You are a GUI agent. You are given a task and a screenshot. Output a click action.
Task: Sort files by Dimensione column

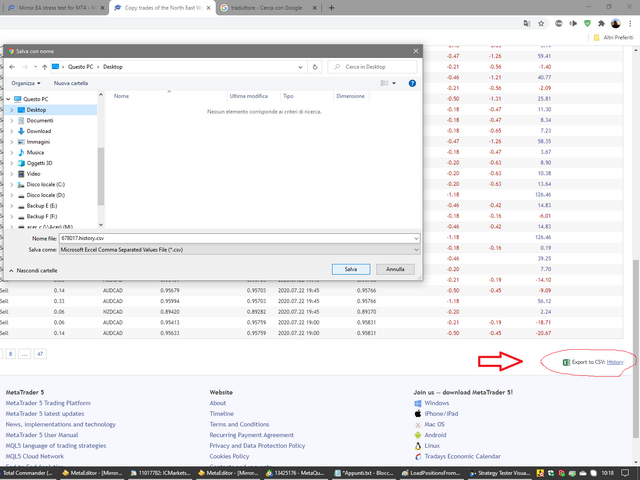click(x=351, y=96)
